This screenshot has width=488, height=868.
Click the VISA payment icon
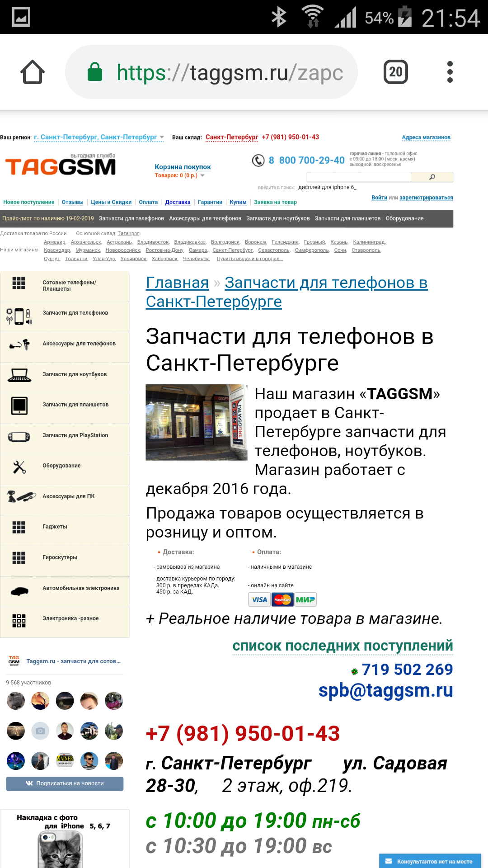[259, 599]
